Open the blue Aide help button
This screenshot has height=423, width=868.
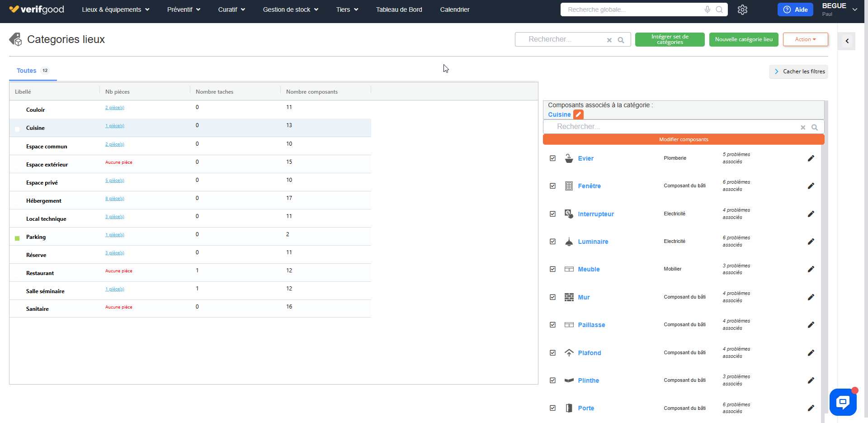tap(795, 10)
